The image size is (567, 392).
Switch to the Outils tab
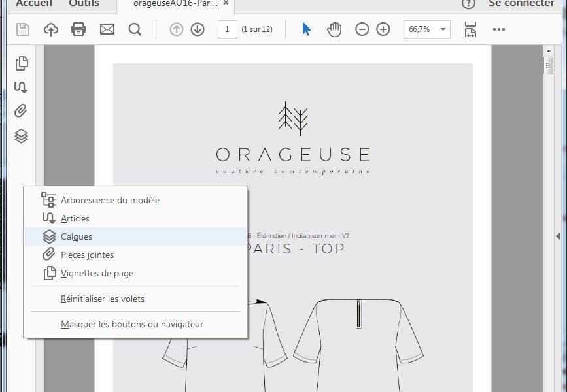coord(84,4)
